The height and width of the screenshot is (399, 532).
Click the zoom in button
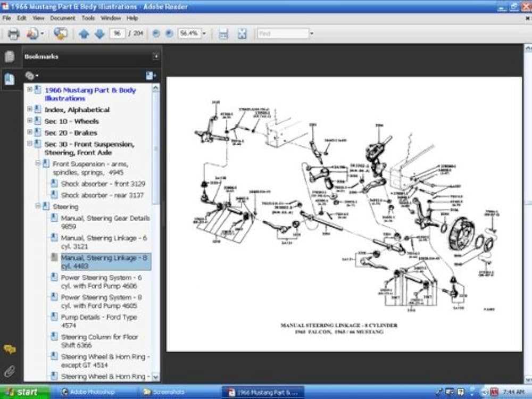[x=169, y=33]
